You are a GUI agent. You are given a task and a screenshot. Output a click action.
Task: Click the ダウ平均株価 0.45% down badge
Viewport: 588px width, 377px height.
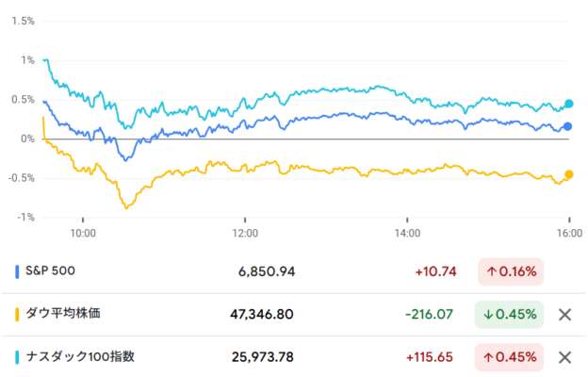512,315
